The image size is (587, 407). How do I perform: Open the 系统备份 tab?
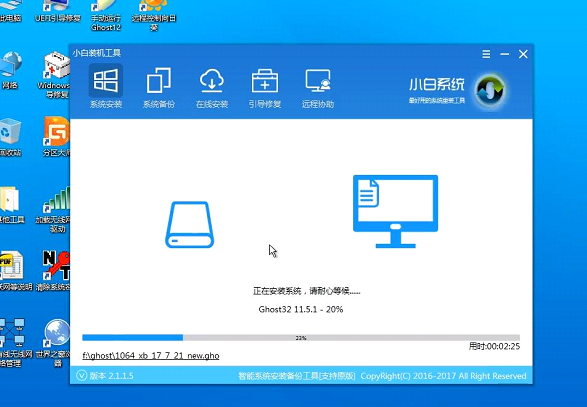[x=159, y=89]
